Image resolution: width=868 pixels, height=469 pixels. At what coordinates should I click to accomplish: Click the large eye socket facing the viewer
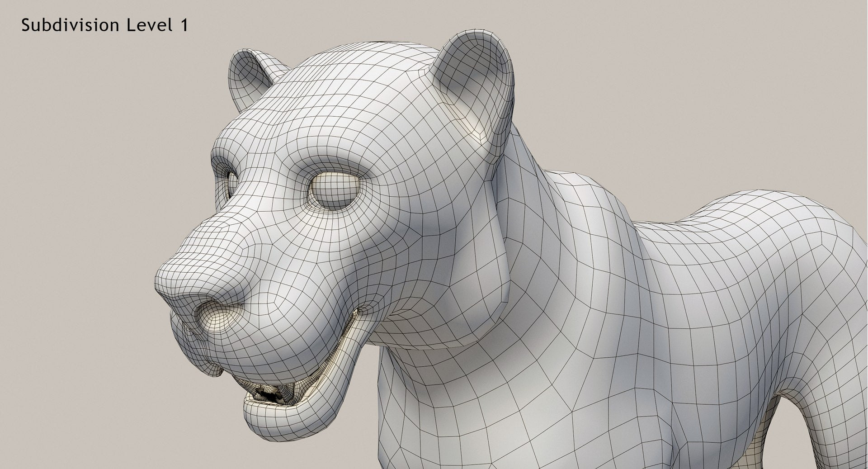coord(335,191)
